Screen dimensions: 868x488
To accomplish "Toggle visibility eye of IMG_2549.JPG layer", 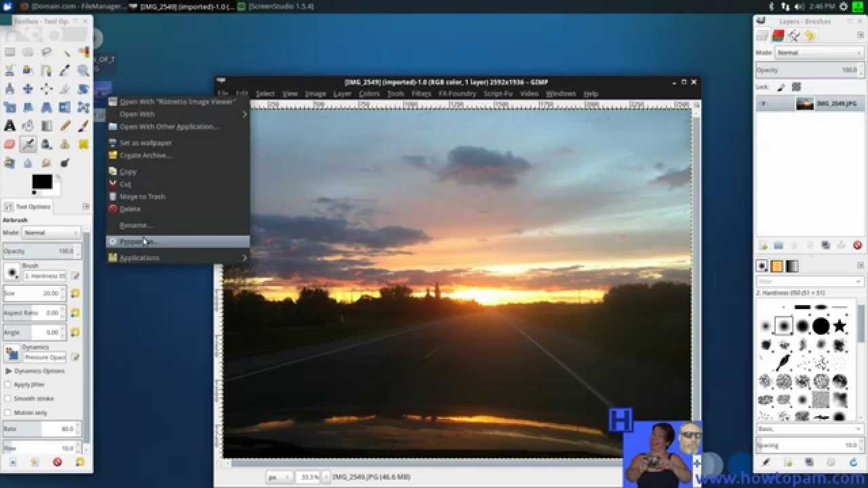I will tap(764, 104).
